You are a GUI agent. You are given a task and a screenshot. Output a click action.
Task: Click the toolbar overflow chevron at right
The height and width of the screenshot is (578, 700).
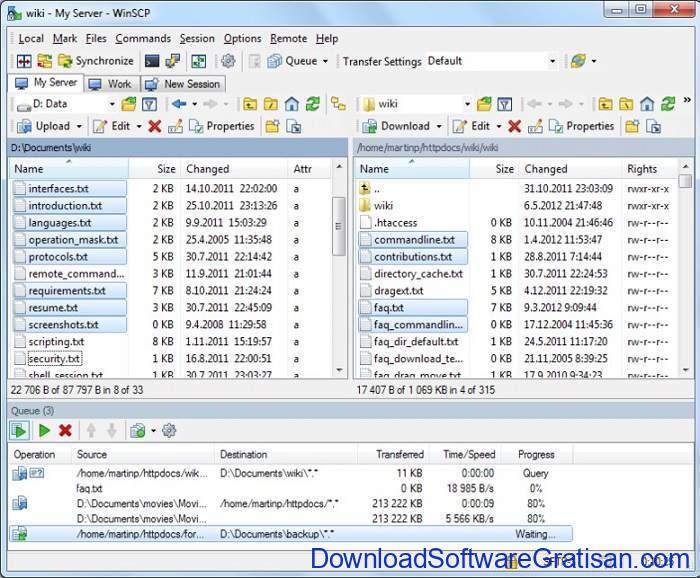(687, 101)
